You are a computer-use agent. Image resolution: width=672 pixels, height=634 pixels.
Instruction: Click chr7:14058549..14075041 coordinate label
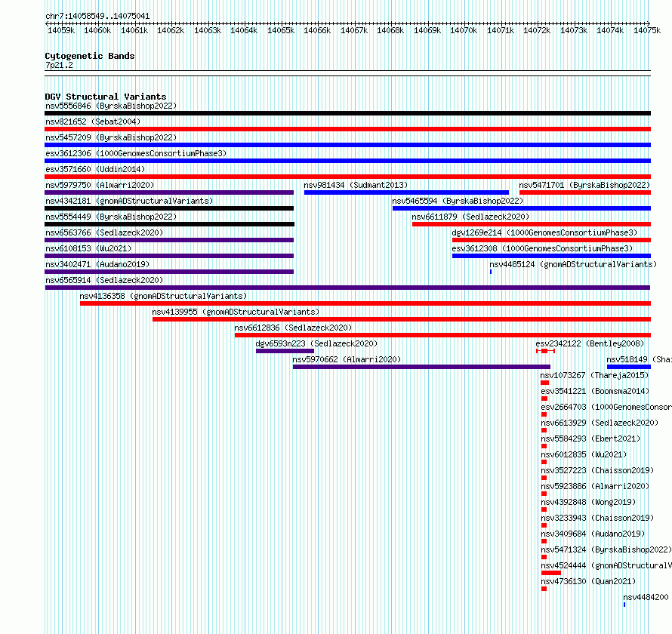[97, 16]
